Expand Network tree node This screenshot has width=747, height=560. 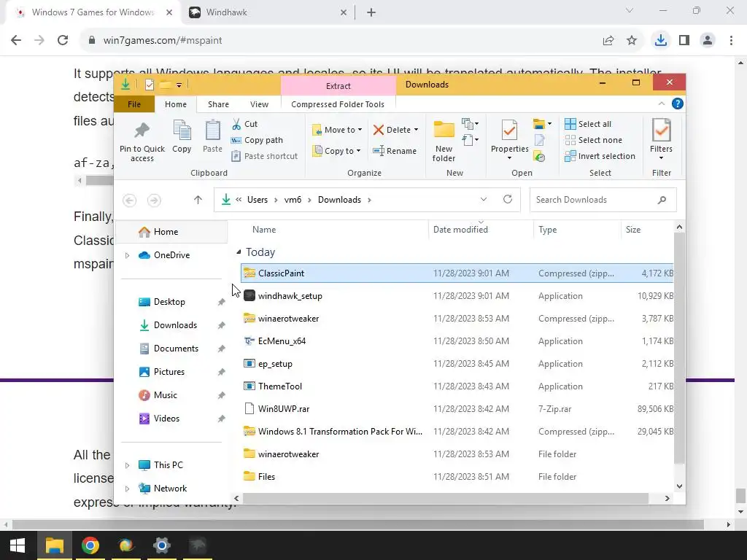[x=127, y=489]
